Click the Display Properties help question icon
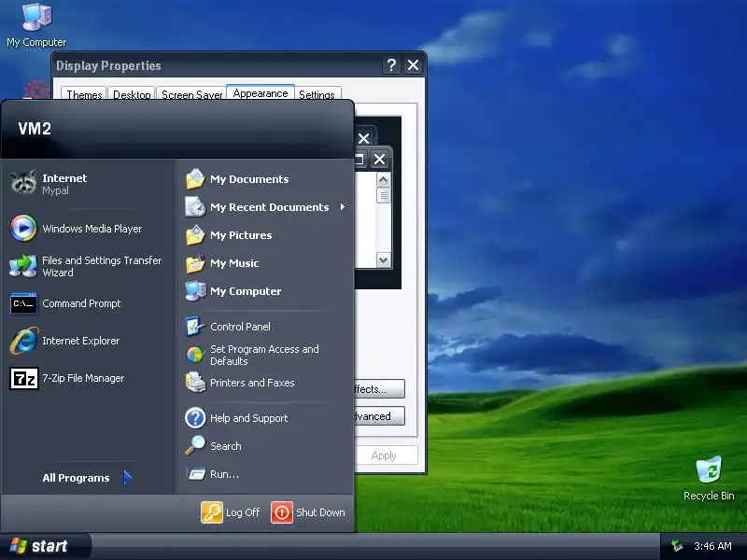 click(x=391, y=64)
